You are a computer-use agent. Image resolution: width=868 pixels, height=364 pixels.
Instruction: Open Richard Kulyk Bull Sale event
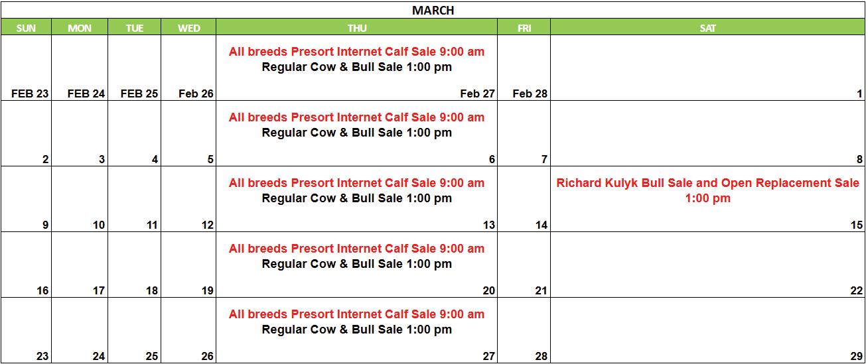coord(707,190)
